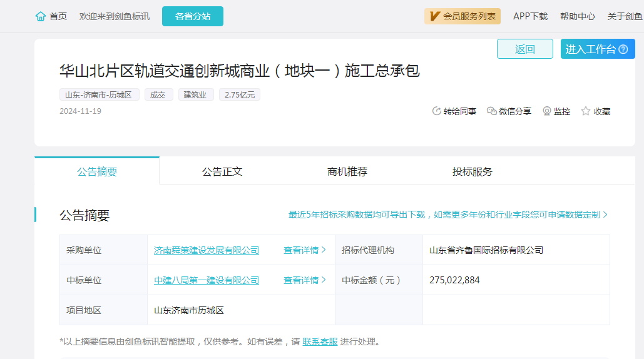Open the 联系客服 link

click(320, 341)
